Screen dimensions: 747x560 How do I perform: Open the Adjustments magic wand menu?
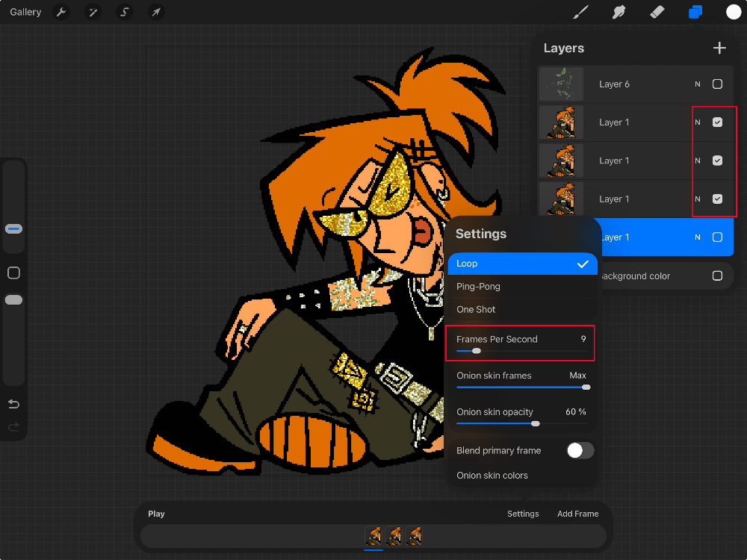pos(93,12)
